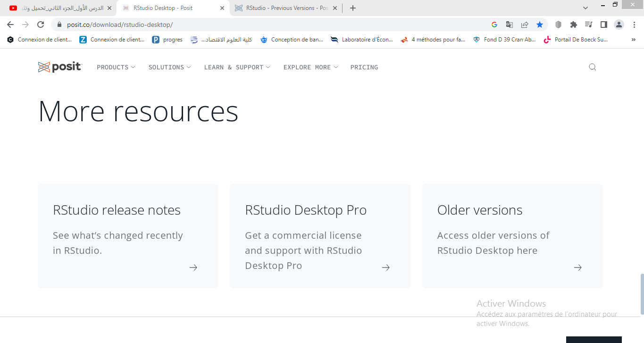Open the RStudio release notes card
The width and height of the screenshot is (644, 343).
(128, 236)
